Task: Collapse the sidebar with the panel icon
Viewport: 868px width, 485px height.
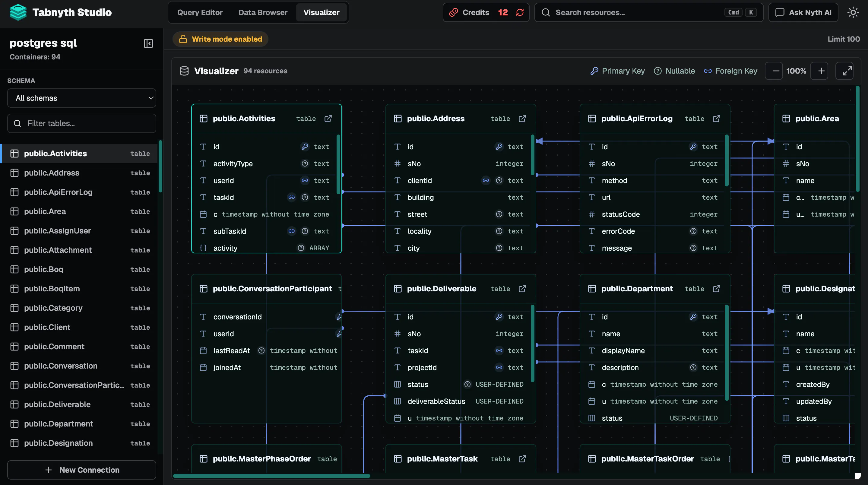Action: click(148, 43)
